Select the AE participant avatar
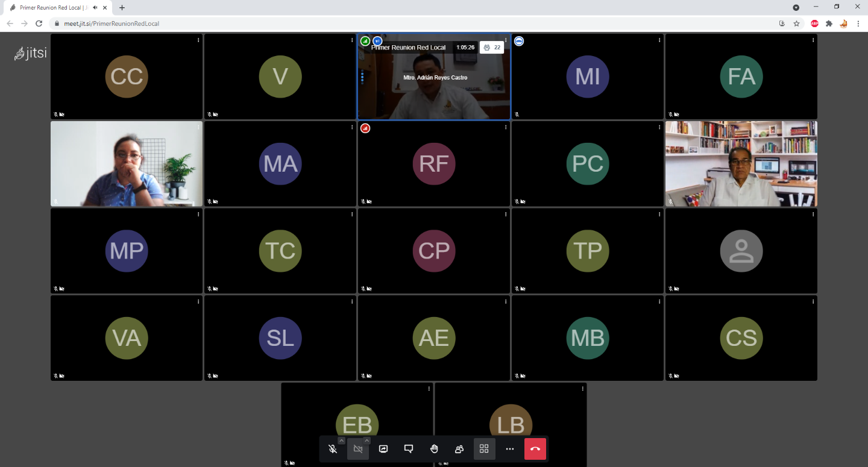This screenshot has height=467, width=868. point(434,338)
